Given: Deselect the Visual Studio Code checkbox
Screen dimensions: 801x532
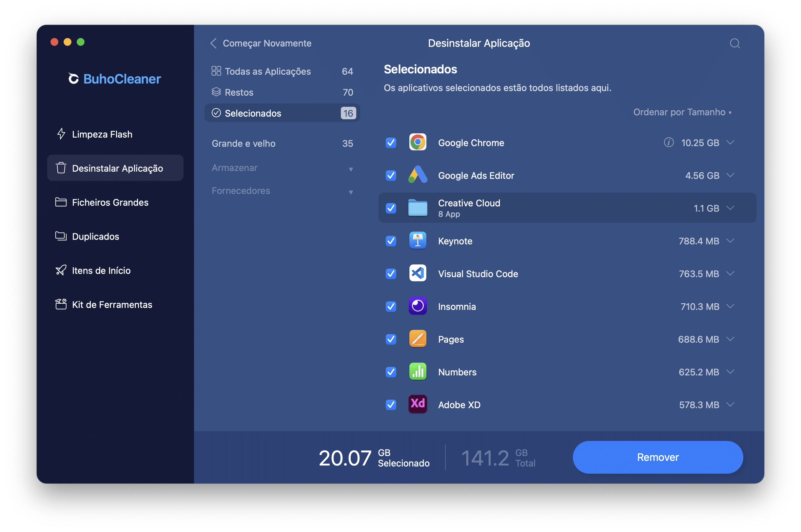Looking at the screenshot, I should 391,274.
